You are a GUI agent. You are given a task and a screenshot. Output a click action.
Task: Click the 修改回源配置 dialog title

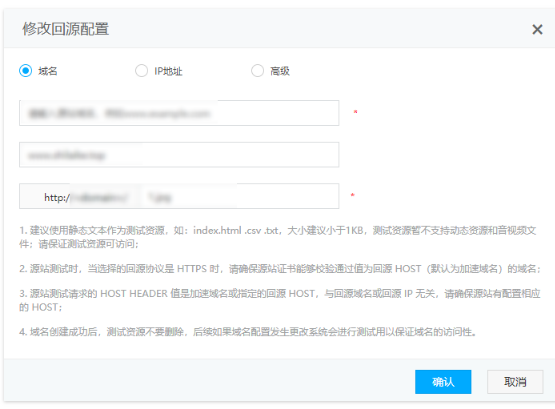pos(66,29)
